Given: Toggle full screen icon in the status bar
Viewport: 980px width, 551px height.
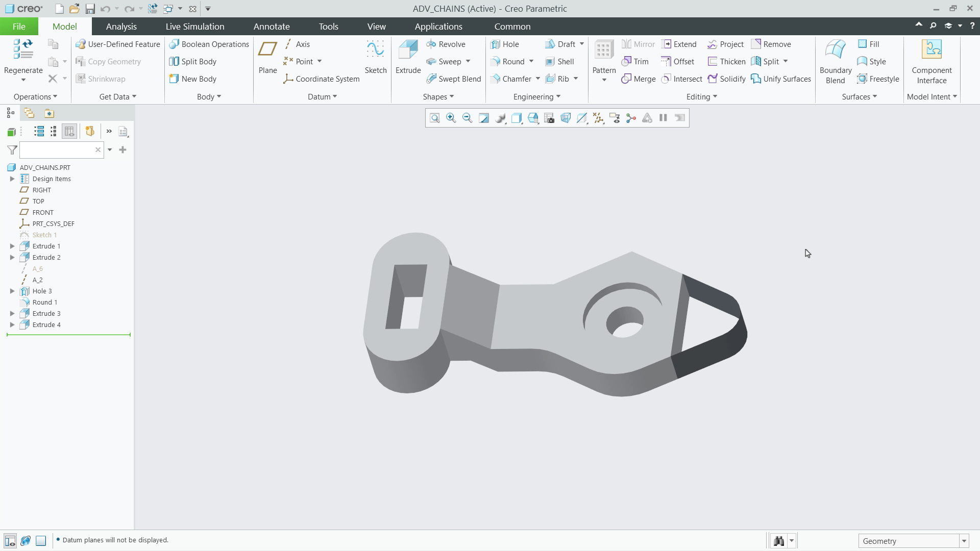Looking at the screenshot, I should pyautogui.click(x=41, y=541).
